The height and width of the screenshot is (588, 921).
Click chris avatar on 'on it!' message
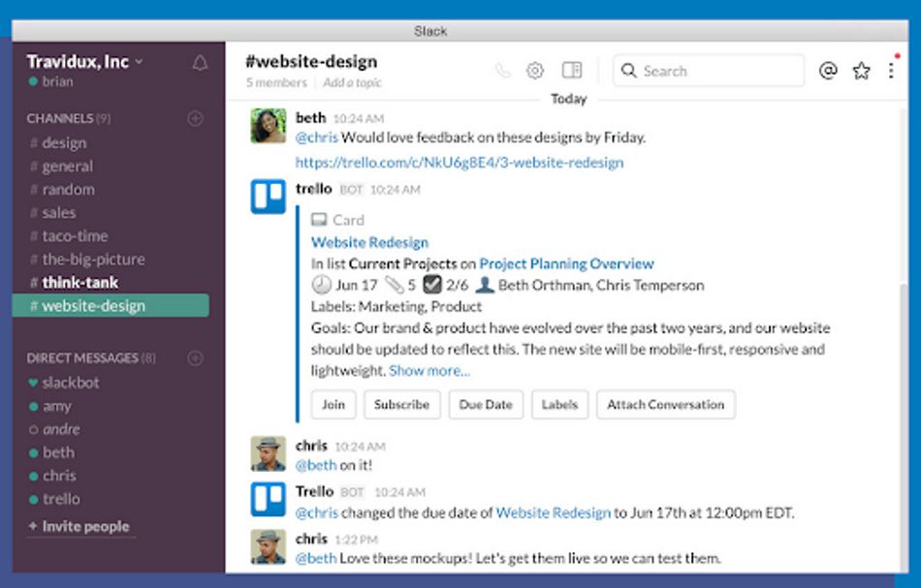269,453
